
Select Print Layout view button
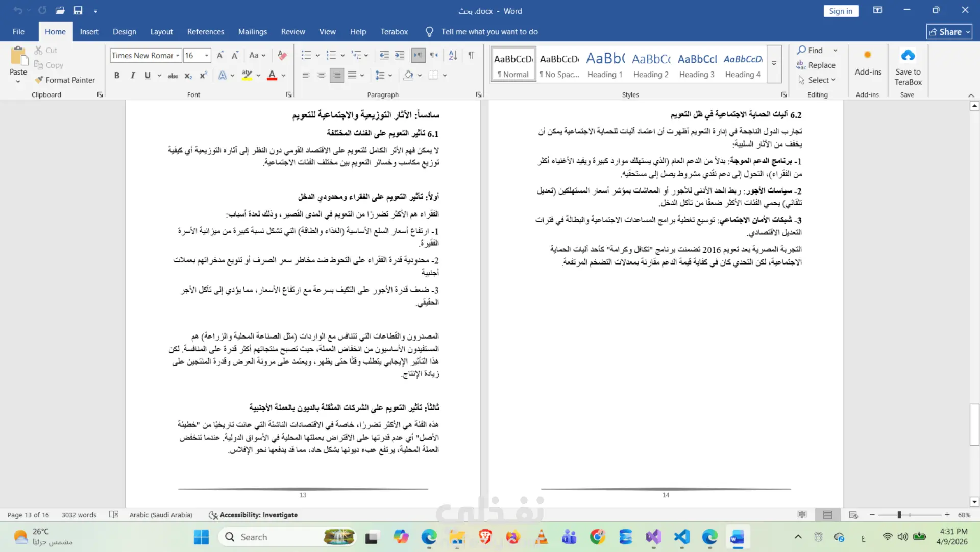[x=828, y=515]
